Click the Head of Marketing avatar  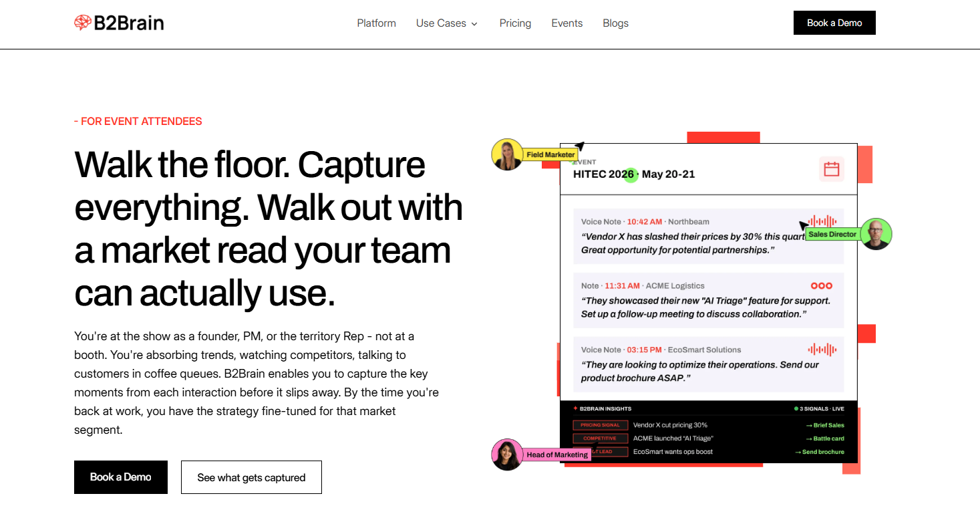coord(507,455)
